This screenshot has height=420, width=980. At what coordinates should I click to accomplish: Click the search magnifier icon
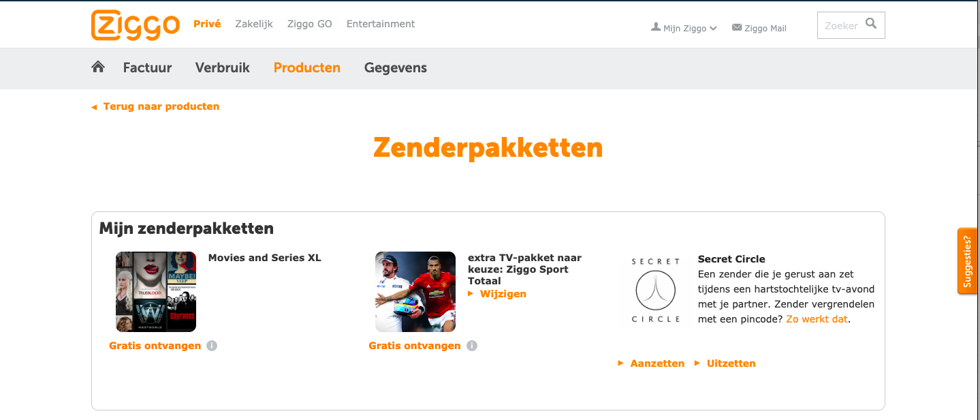(871, 24)
